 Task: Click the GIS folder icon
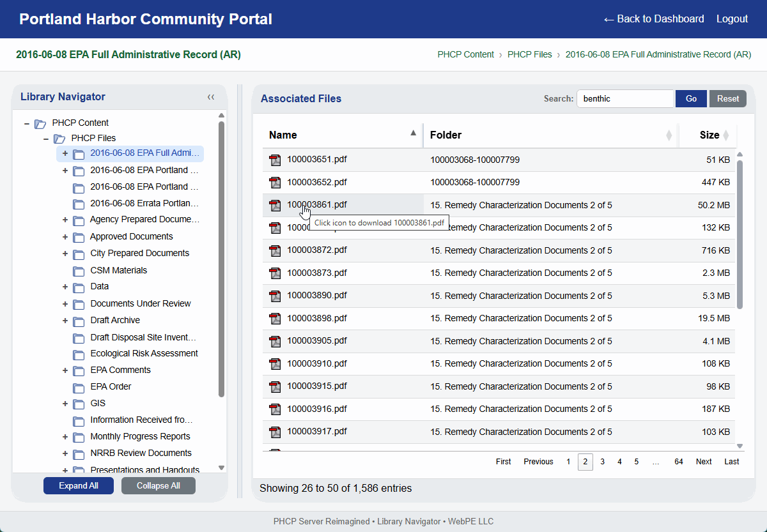(79, 404)
